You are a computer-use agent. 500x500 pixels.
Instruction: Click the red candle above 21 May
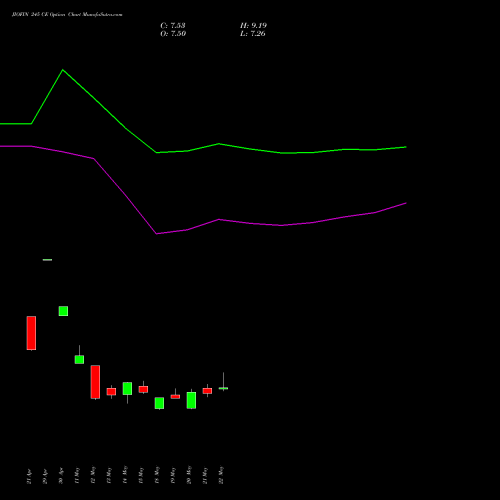207,391
